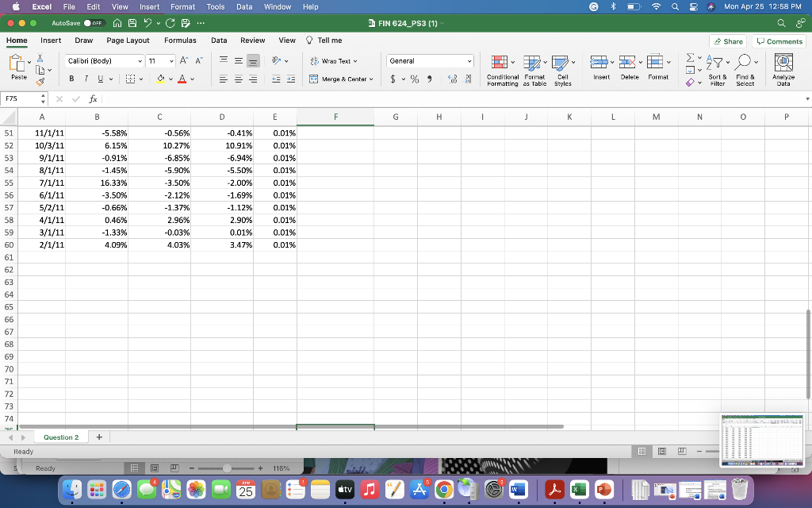Switch to the Formulas ribbon tab

tap(180, 40)
